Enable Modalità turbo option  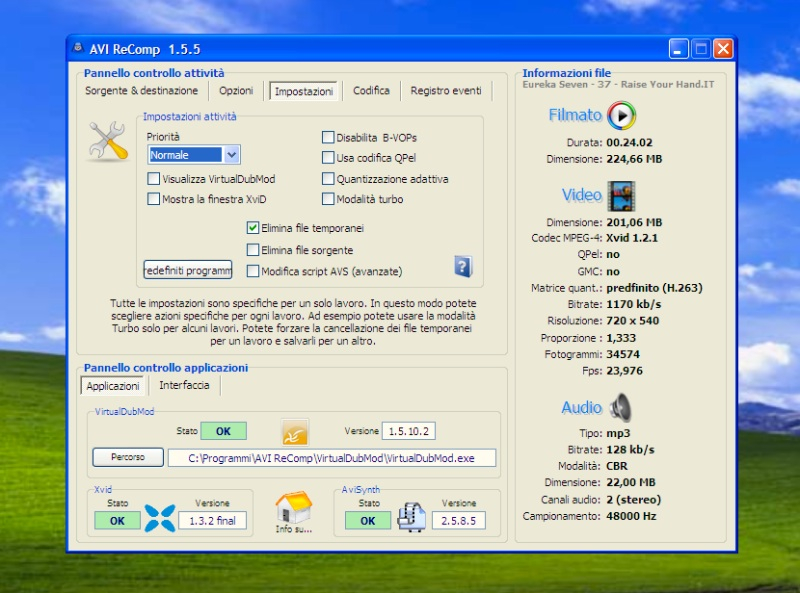328,199
